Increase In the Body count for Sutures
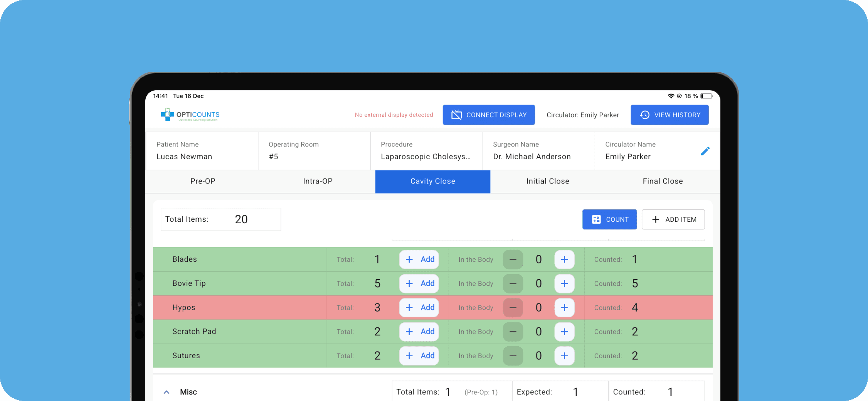 [564, 356]
